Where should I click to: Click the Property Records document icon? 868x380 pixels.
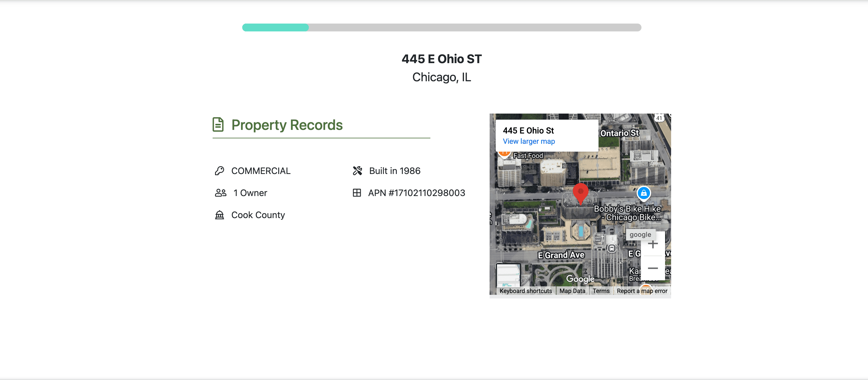[218, 124]
